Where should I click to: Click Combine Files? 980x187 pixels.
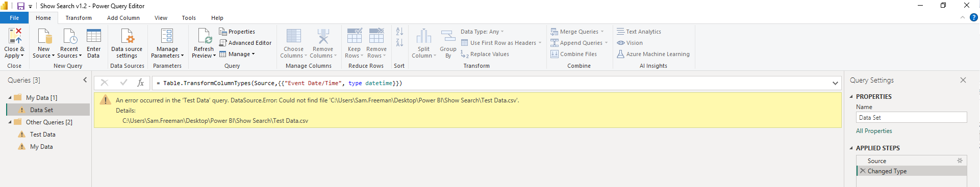573,54
